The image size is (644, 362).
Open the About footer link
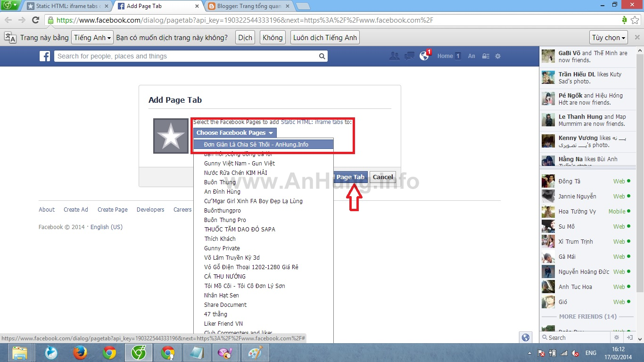tap(47, 210)
